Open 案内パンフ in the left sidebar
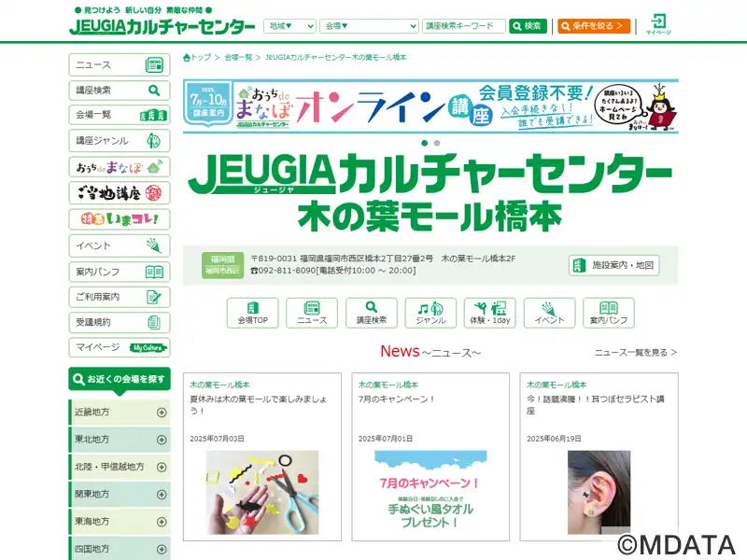 (120, 272)
